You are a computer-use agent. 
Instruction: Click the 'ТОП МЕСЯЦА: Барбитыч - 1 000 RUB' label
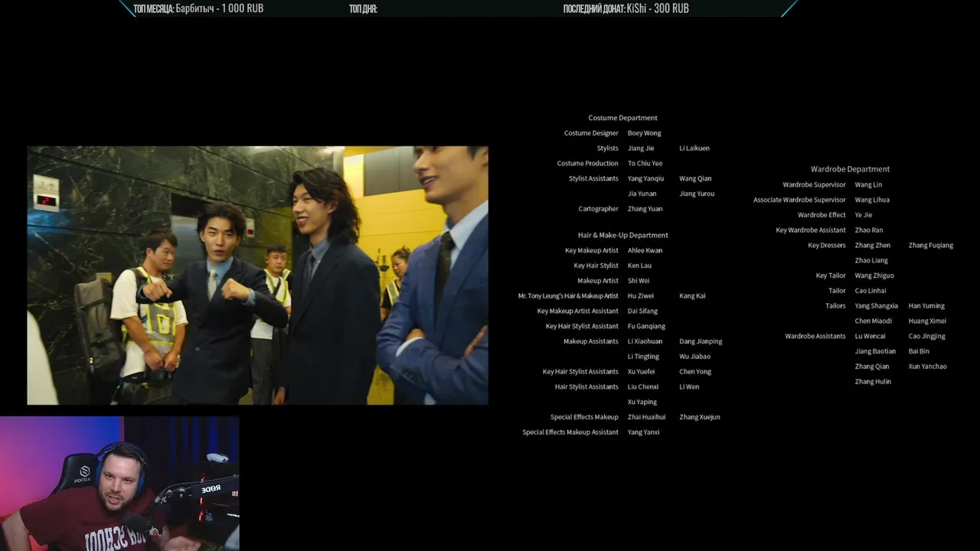click(198, 8)
